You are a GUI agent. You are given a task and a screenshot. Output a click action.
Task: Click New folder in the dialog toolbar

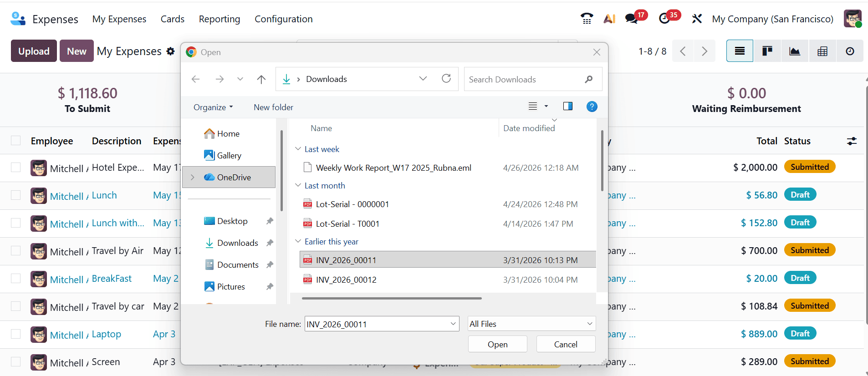[273, 107]
